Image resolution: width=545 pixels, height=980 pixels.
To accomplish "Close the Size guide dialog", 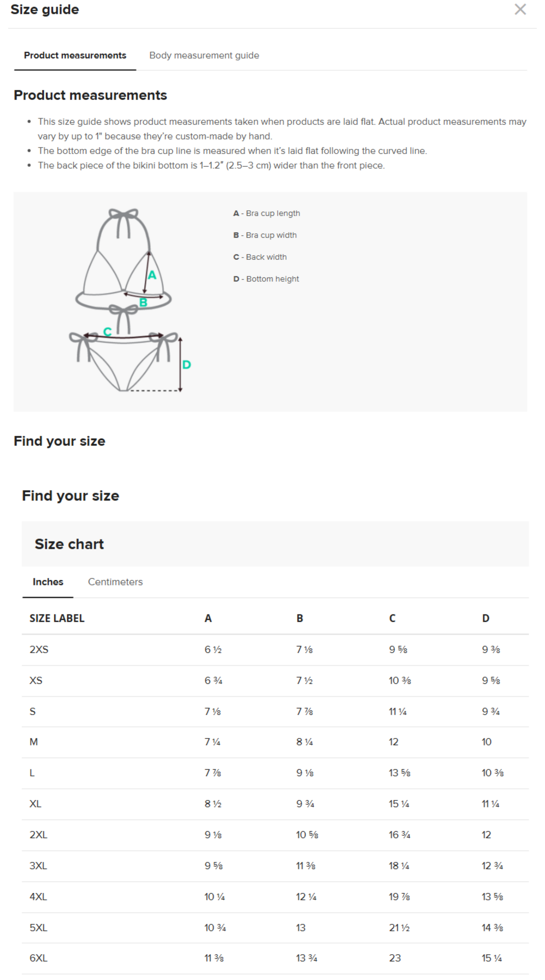I will [520, 10].
